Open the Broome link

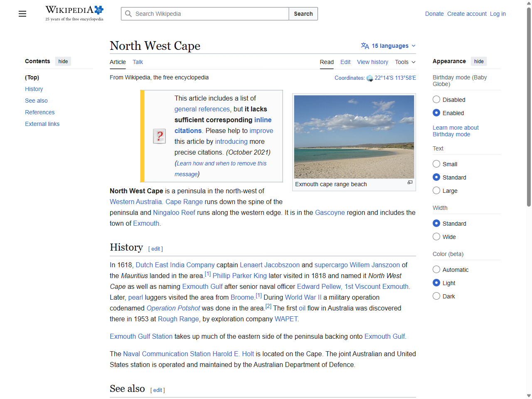click(x=242, y=297)
